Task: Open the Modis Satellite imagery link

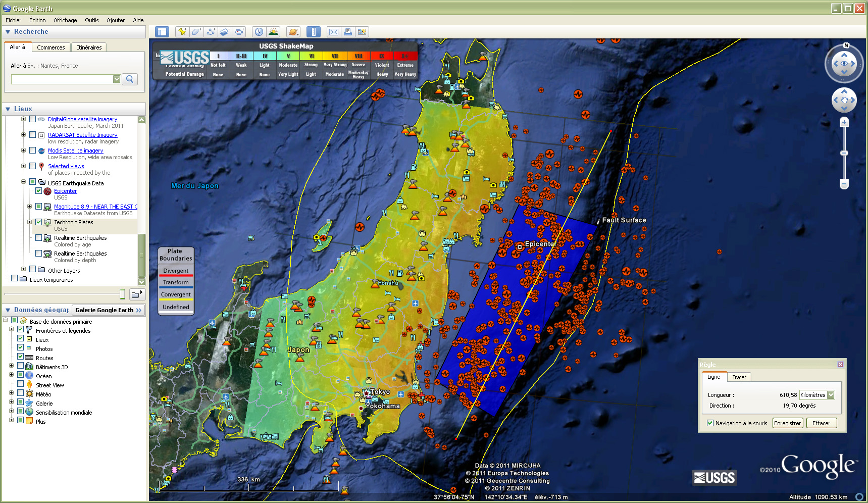Action: coord(76,150)
